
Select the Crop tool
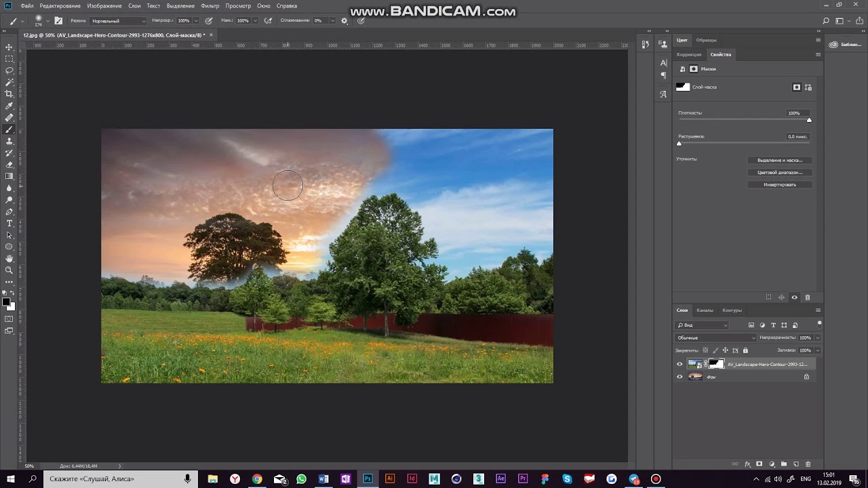9,94
